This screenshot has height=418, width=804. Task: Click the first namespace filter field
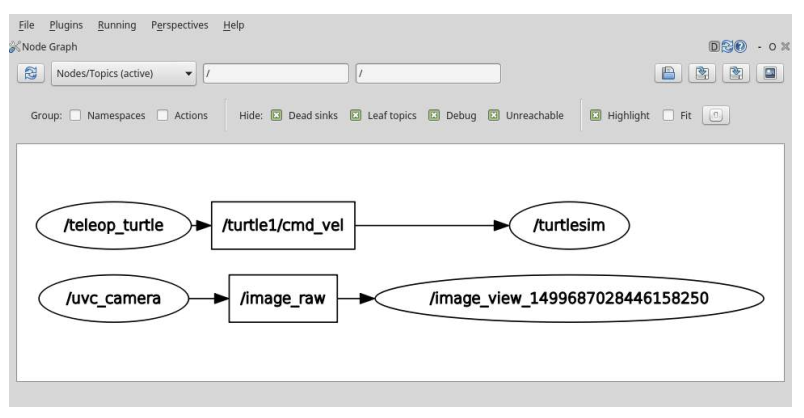click(276, 73)
